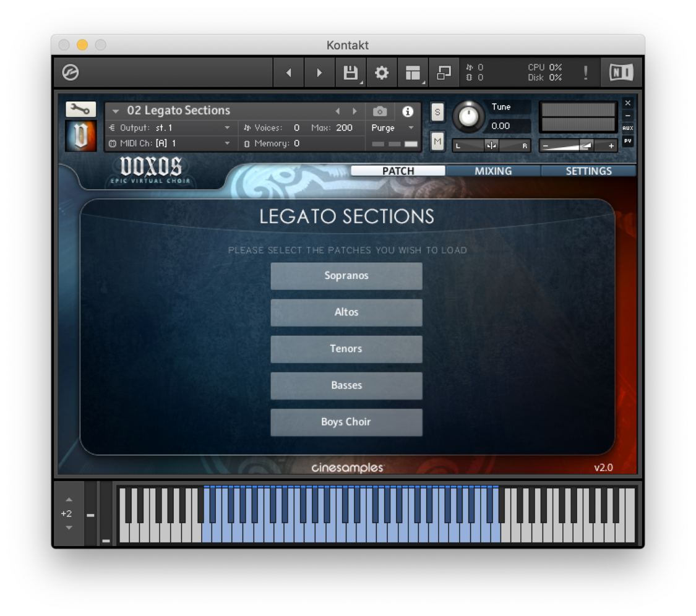Screen dimensions: 696x616
Task: Load the Sopranos patch
Action: tap(346, 276)
